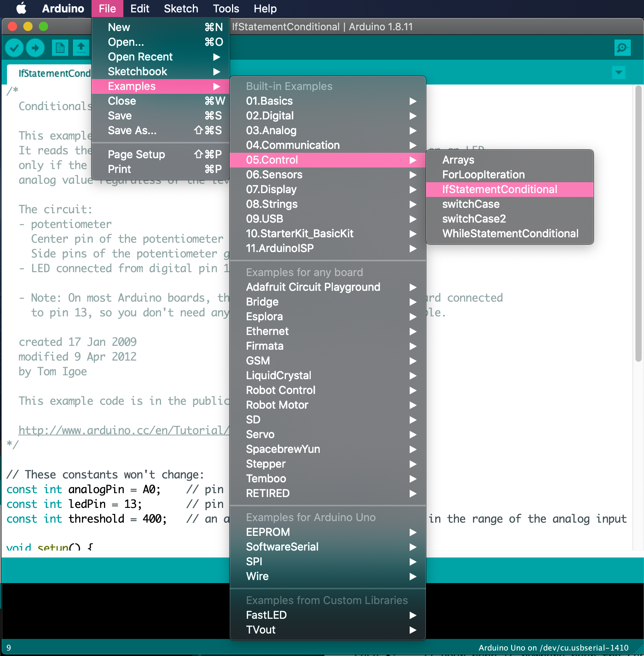This screenshot has height=656, width=644.
Task: Expand the Esplora library examples
Action: pos(328,316)
